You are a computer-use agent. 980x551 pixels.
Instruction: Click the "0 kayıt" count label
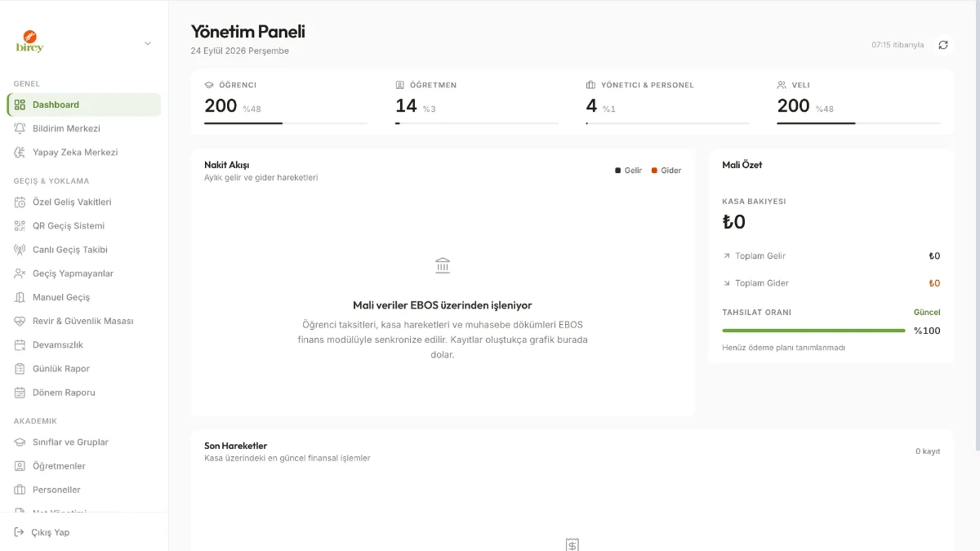[x=928, y=451]
